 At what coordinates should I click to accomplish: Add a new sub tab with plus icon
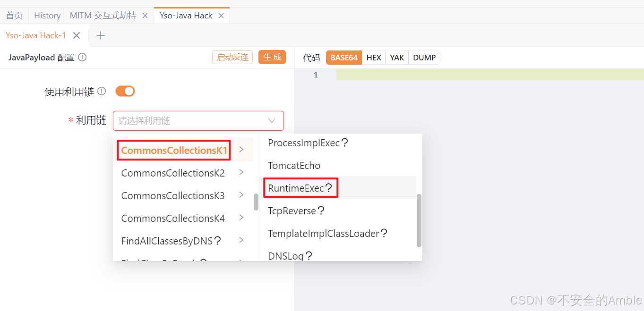pos(101,35)
